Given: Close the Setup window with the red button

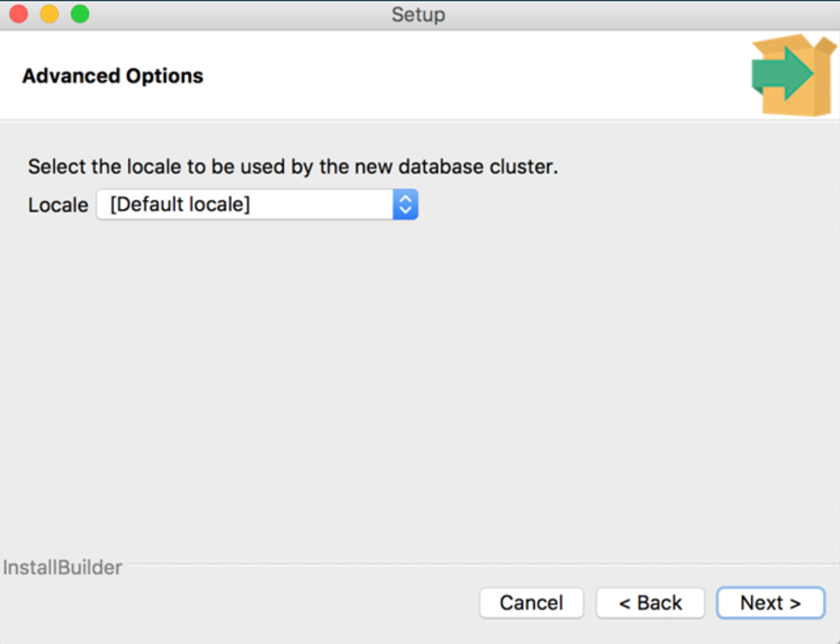Looking at the screenshot, I should pyautogui.click(x=18, y=14).
